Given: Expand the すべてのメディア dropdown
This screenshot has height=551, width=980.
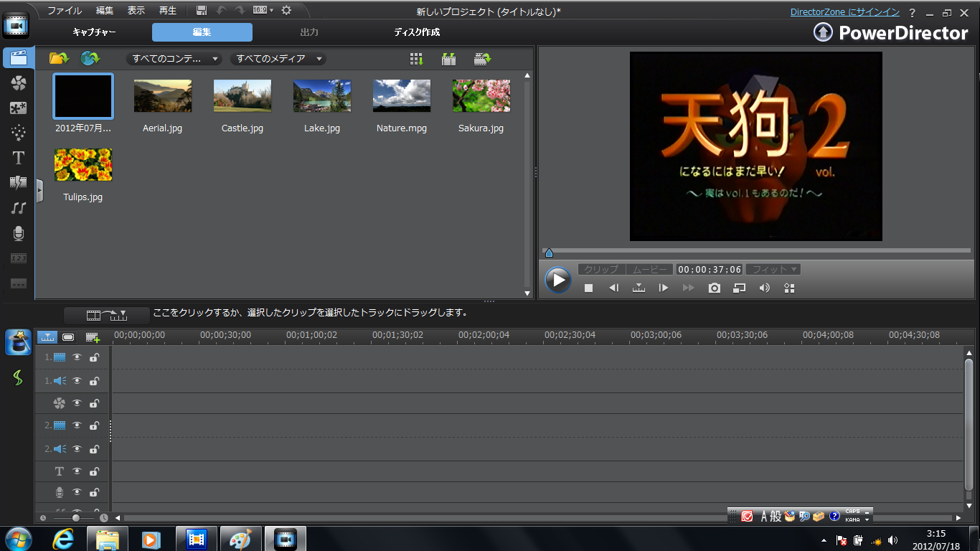Looking at the screenshot, I should [x=278, y=59].
